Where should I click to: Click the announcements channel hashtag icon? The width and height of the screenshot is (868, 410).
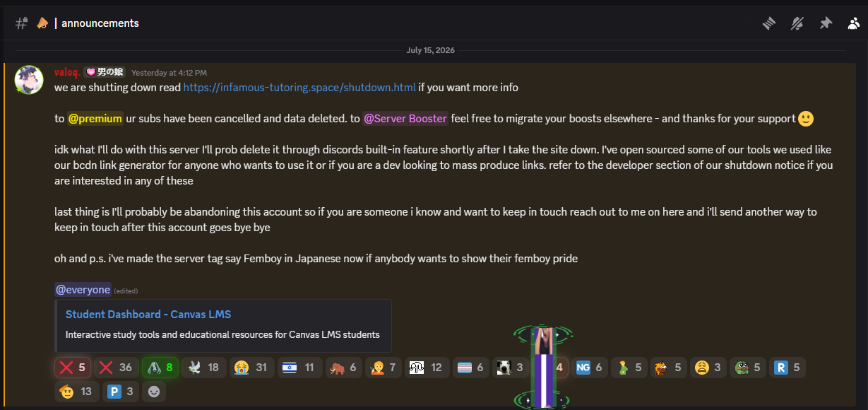coord(22,23)
